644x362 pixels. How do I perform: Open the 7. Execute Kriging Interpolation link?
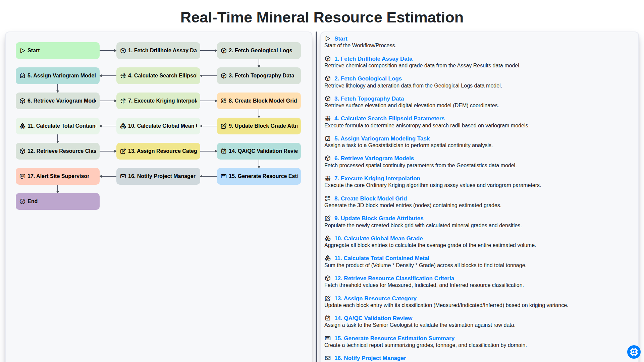point(377,178)
